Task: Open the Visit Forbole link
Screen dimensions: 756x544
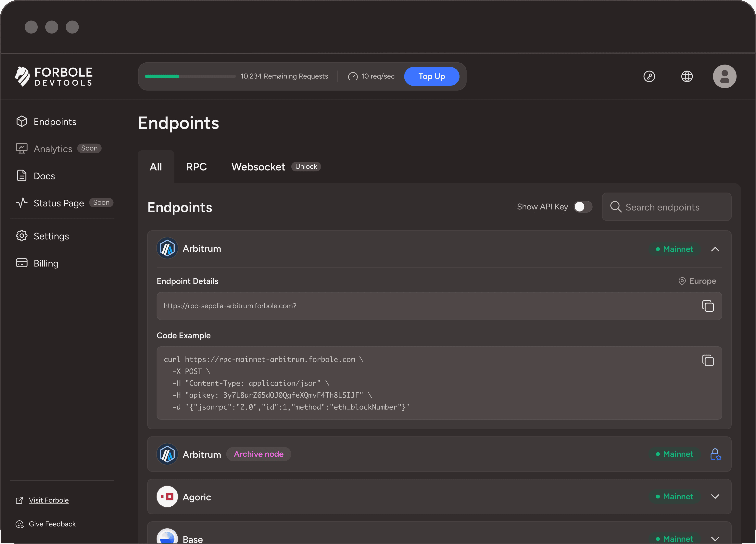Action: click(49, 500)
